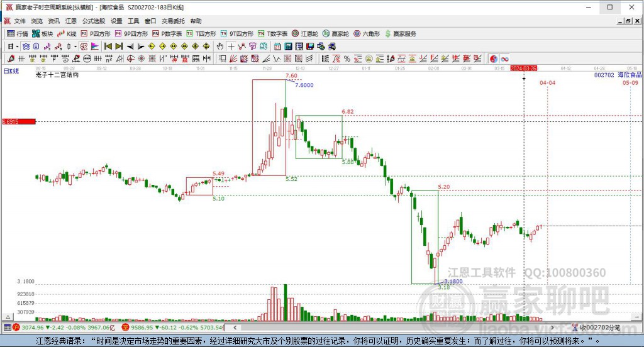Open the 9P四方形 tool
The height and width of the screenshot is (347, 644).
point(131,34)
